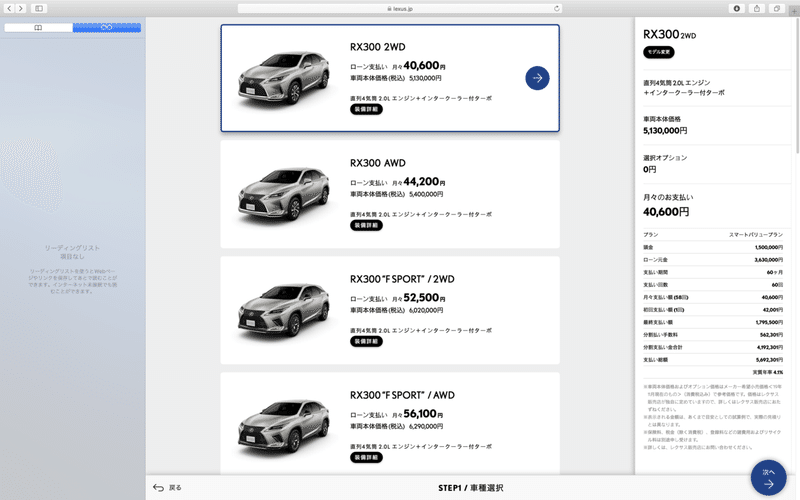Click the back arrow icon beside 戻る

coord(159,488)
